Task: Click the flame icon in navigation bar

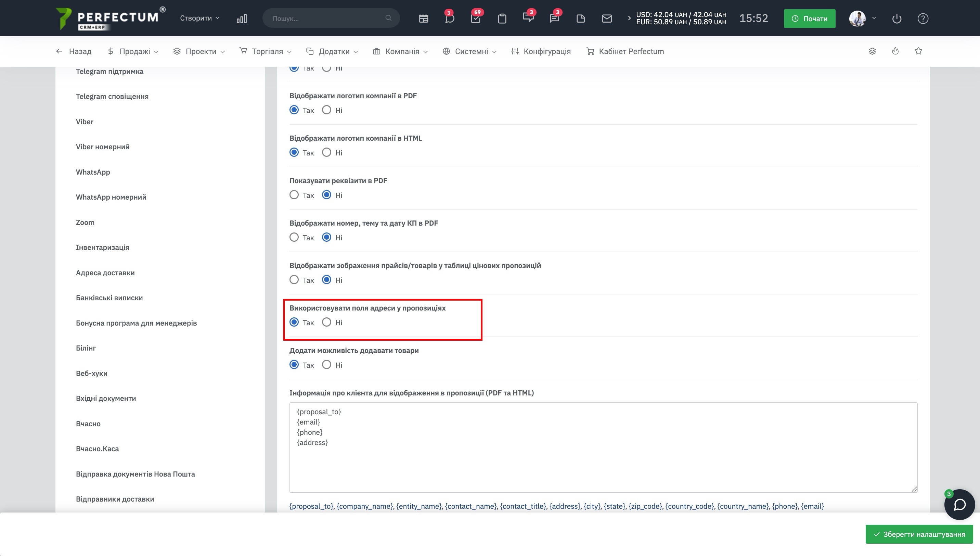Action: point(895,51)
